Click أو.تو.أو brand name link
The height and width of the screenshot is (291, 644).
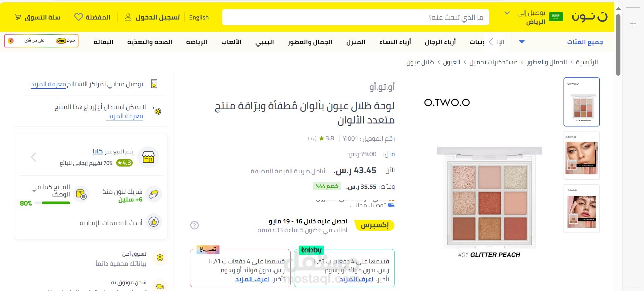382,87
